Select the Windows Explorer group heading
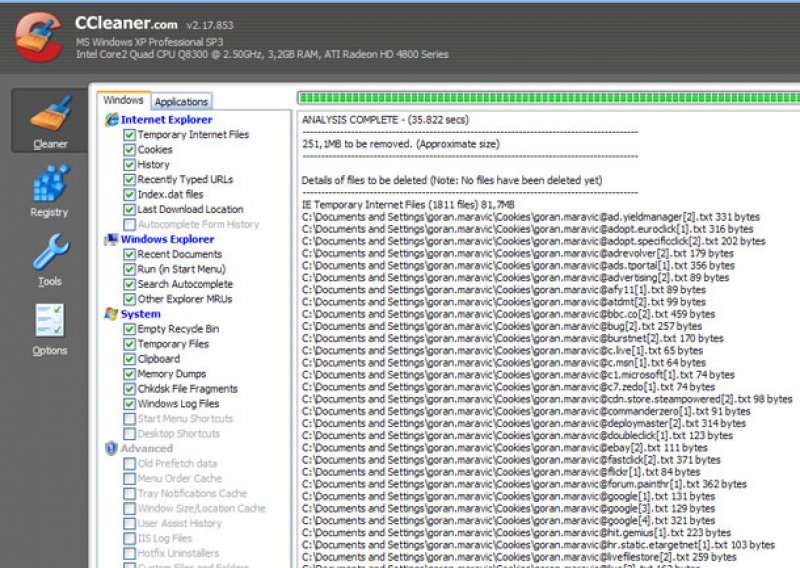This screenshot has height=568, width=800. [x=167, y=239]
